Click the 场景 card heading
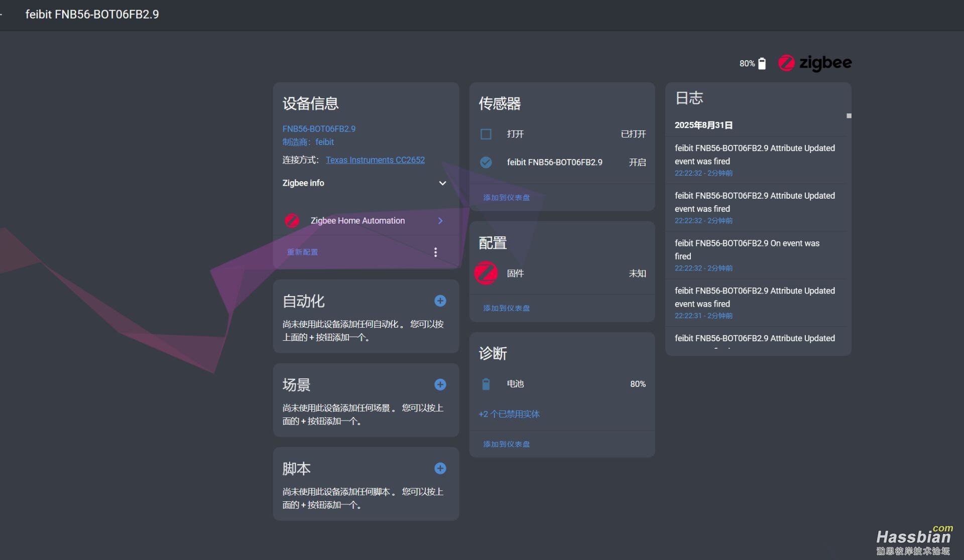The height and width of the screenshot is (560, 964). 296,385
